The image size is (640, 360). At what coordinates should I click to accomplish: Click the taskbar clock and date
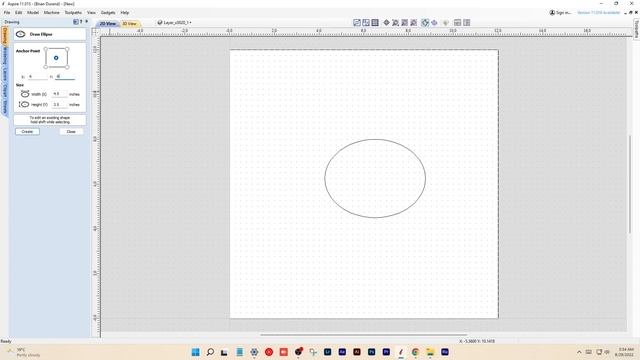coord(624,352)
